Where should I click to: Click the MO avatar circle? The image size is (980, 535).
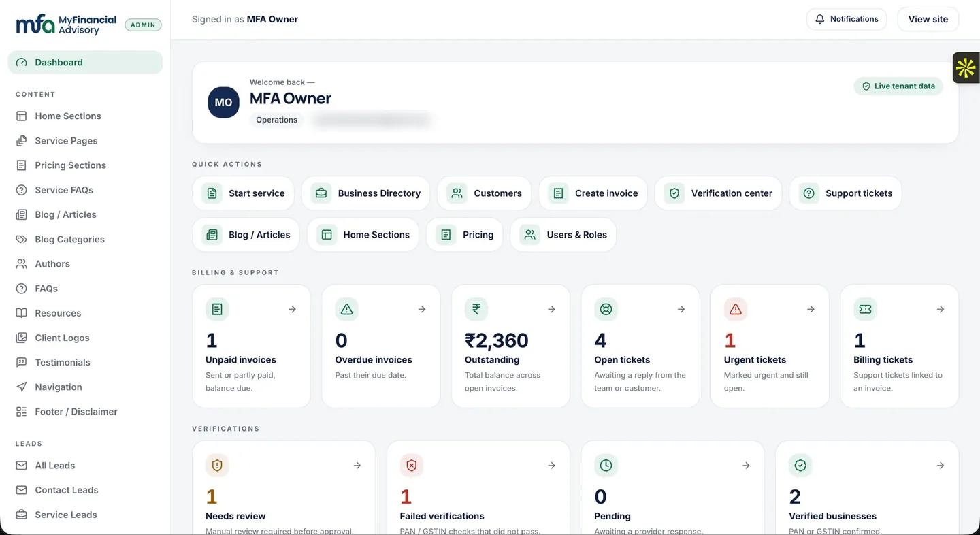[x=223, y=102]
